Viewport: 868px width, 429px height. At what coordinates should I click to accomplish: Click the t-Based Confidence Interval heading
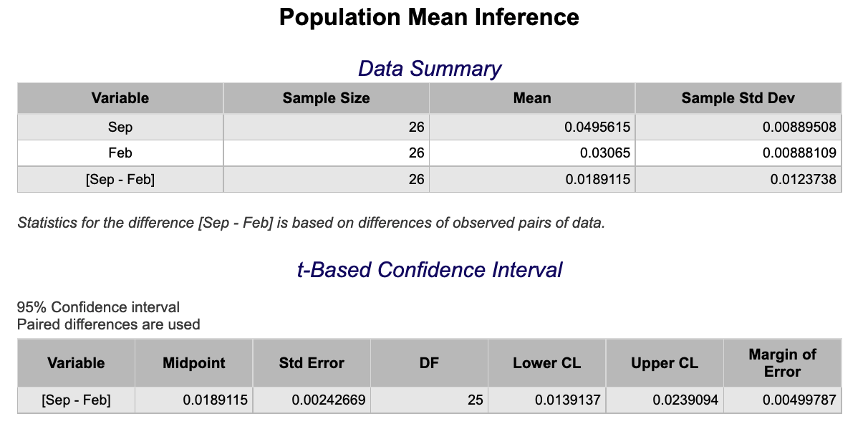(x=429, y=270)
